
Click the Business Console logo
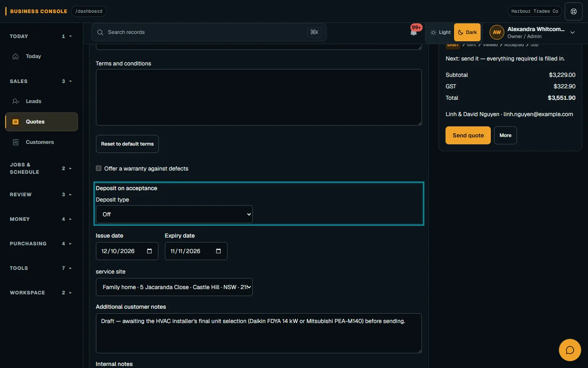(36, 11)
